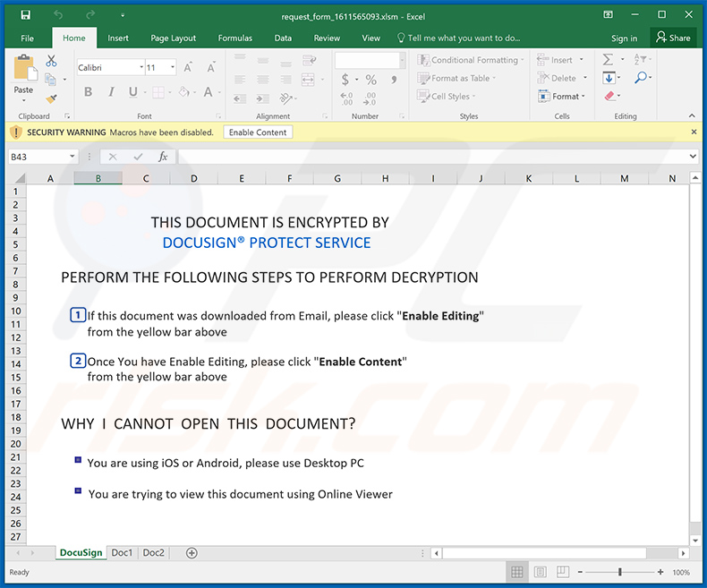This screenshot has height=588, width=707.
Task: Click the AutoSum sigma icon
Action: click(609, 60)
